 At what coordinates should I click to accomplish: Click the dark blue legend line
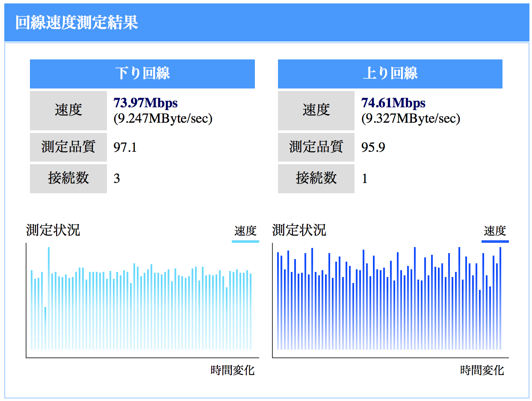(x=495, y=241)
